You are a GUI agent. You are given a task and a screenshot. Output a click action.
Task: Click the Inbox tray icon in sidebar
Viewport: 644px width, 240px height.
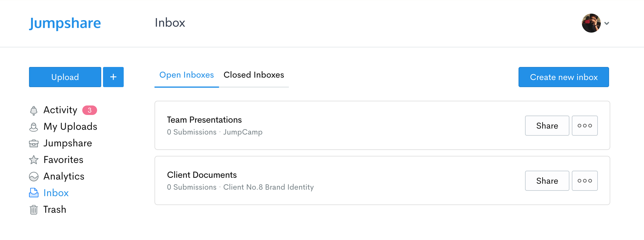click(x=34, y=193)
